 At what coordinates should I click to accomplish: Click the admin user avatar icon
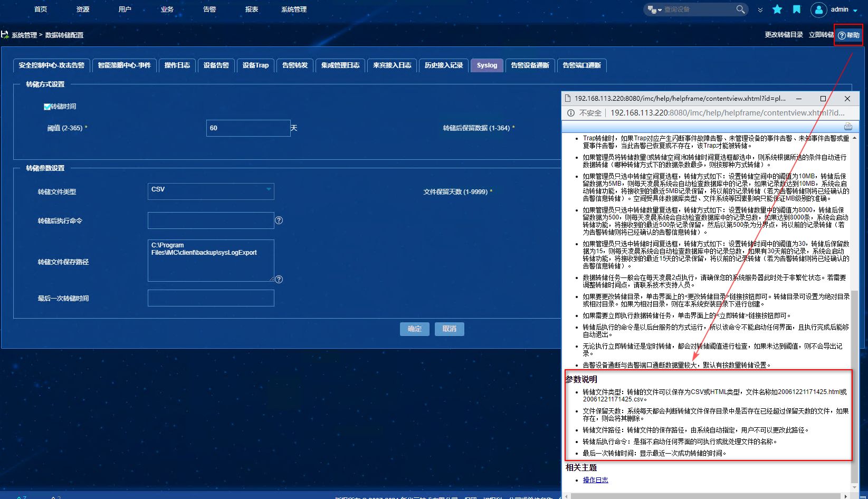click(818, 9)
